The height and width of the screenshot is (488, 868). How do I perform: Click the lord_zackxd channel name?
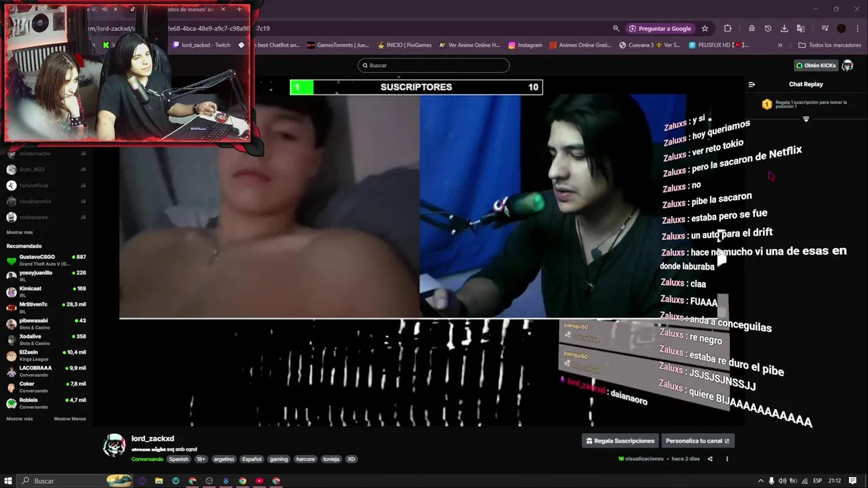point(153,439)
